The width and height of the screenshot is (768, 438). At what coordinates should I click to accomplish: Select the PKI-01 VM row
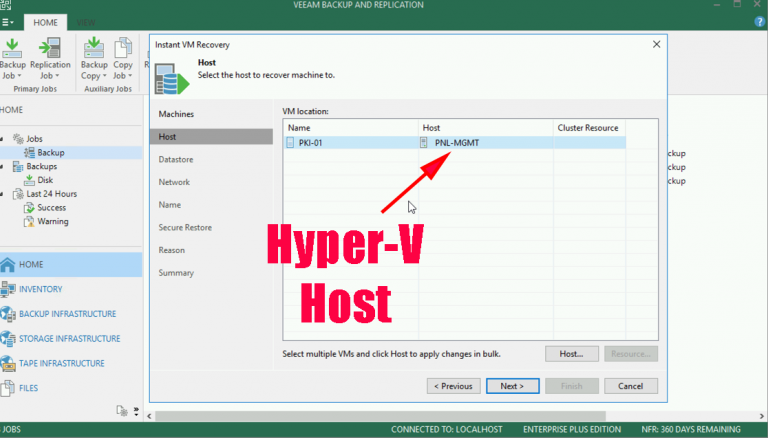[x=455, y=143]
